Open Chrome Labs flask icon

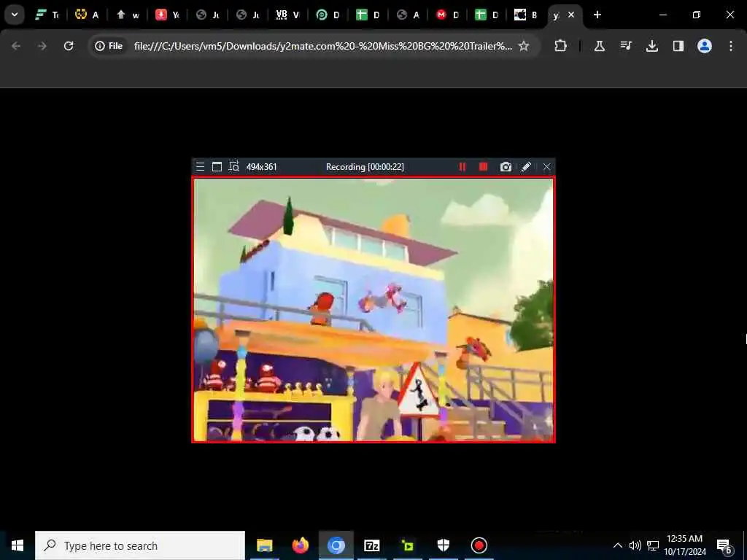pos(600,46)
